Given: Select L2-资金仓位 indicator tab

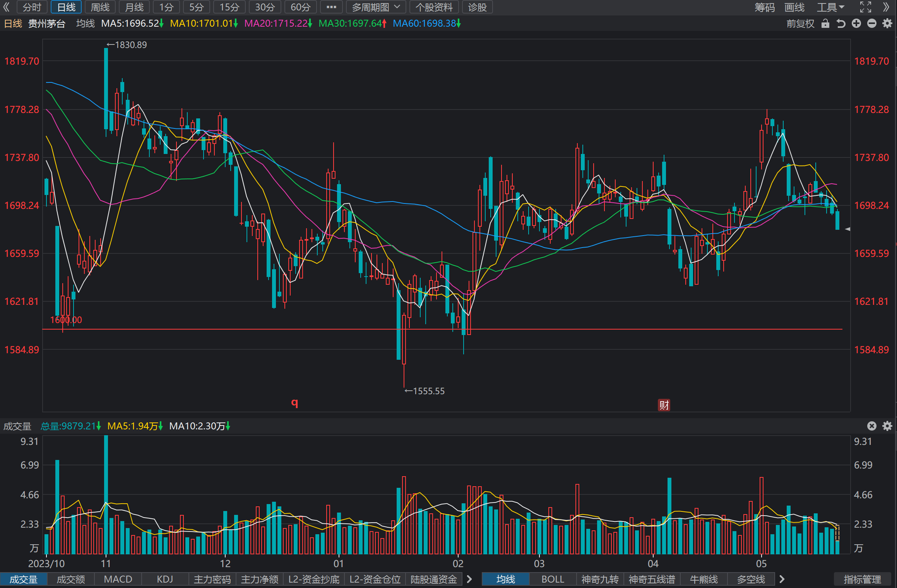Looking at the screenshot, I should point(375,579).
